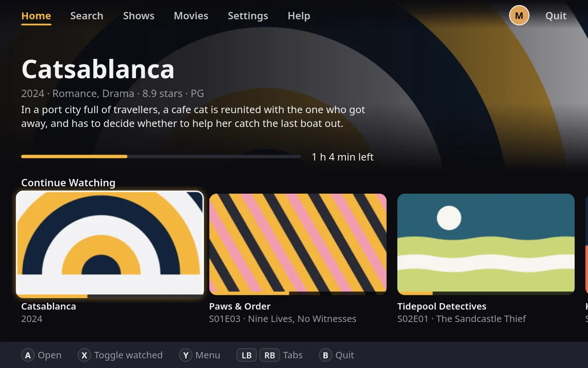The width and height of the screenshot is (588, 368).
Task: Click the 'Tabs' hint label
Action: [293, 355]
